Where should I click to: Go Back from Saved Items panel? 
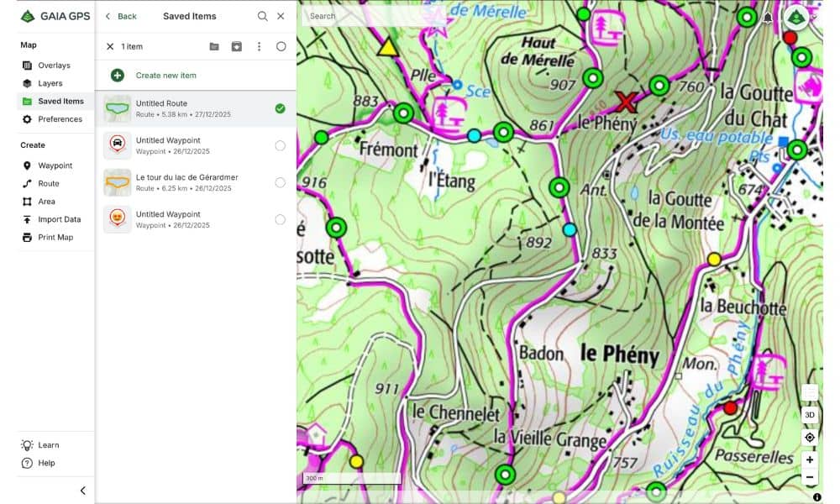(x=120, y=16)
